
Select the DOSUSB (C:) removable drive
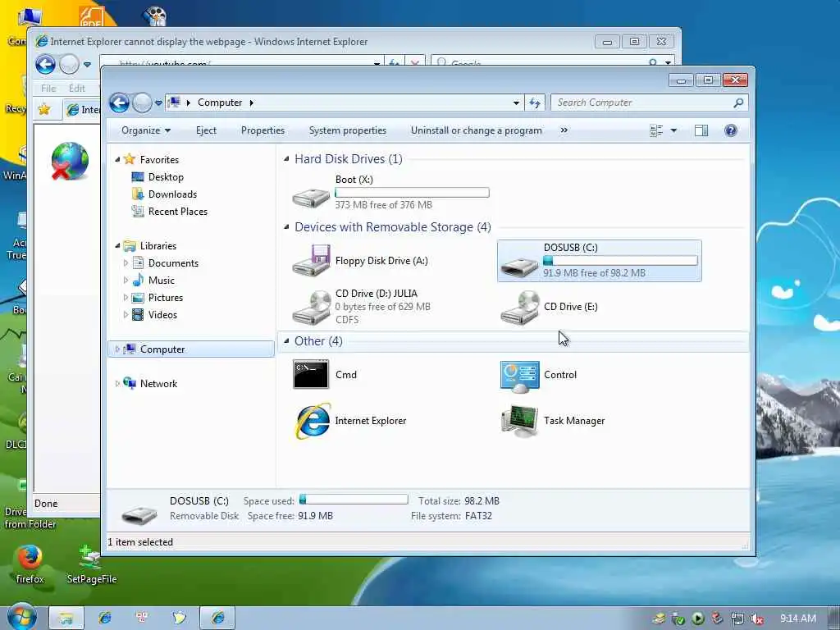pyautogui.click(x=600, y=260)
